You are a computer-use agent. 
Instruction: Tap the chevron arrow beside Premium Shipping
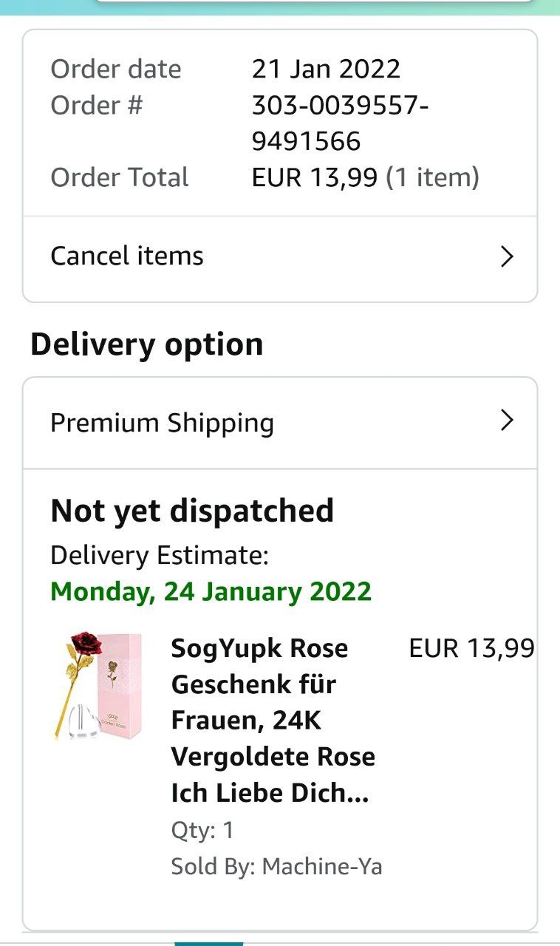coord(507,421)
